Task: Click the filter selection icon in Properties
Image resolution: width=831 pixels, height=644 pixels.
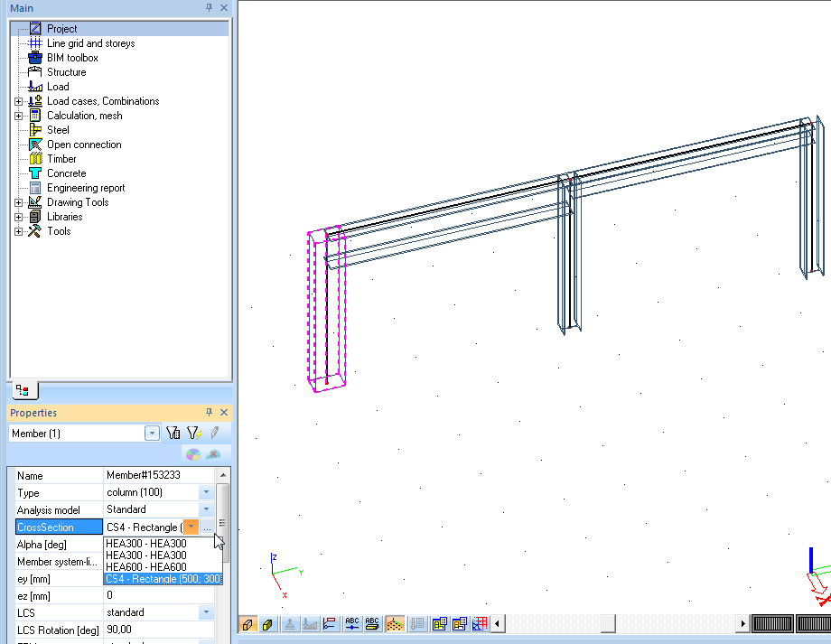Action: (173, 434)
